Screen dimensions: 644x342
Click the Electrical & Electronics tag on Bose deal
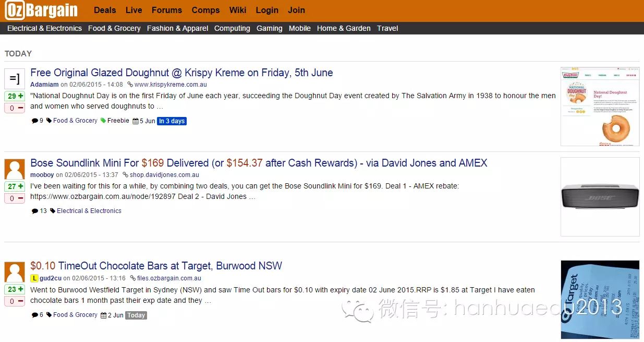coord(89,211)
